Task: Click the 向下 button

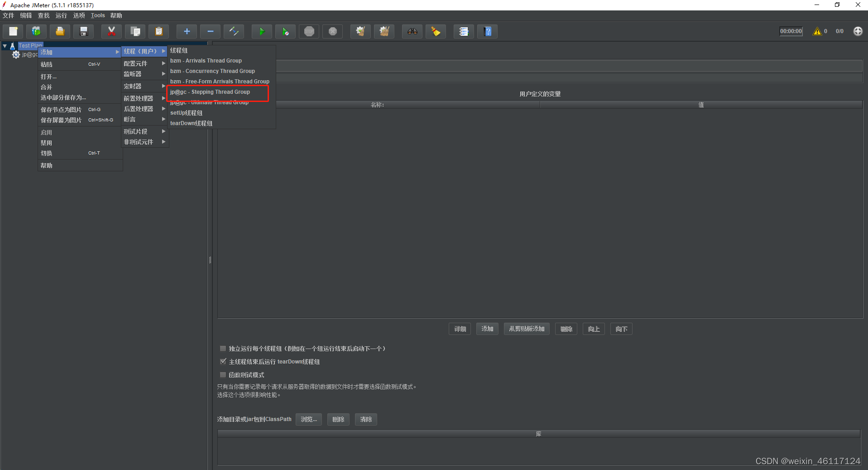Action: click(x=621, y=329)
